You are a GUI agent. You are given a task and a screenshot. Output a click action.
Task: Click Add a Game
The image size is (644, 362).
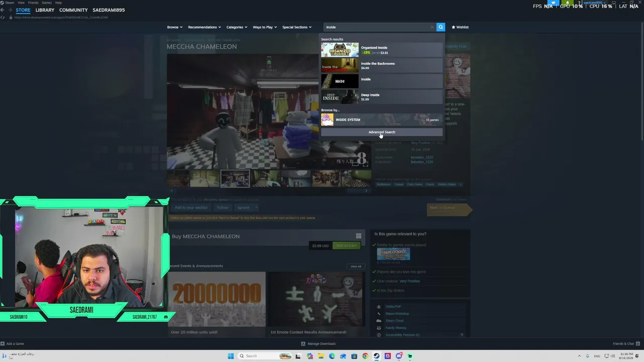pyautogui.click(x=13, y=344)
